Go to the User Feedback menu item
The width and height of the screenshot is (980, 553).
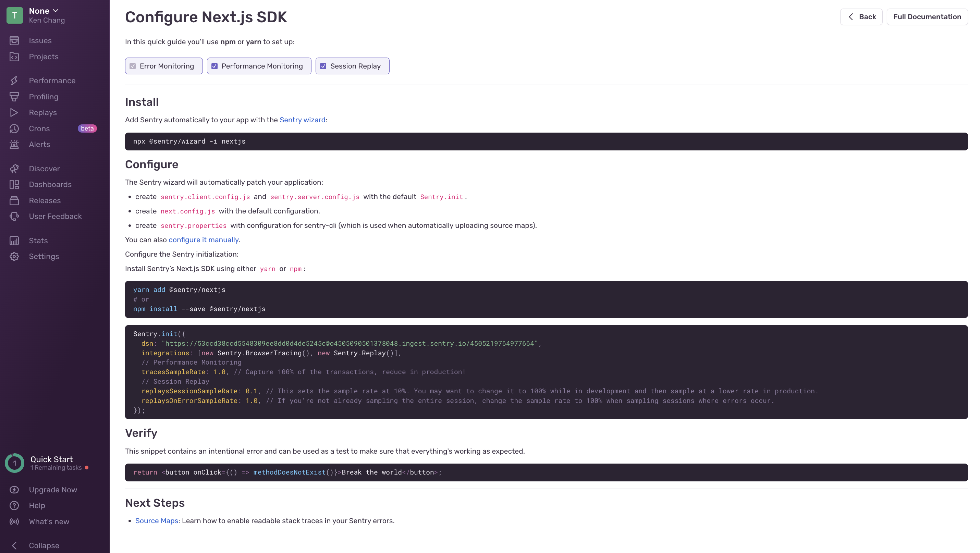(x=55, y=217)
